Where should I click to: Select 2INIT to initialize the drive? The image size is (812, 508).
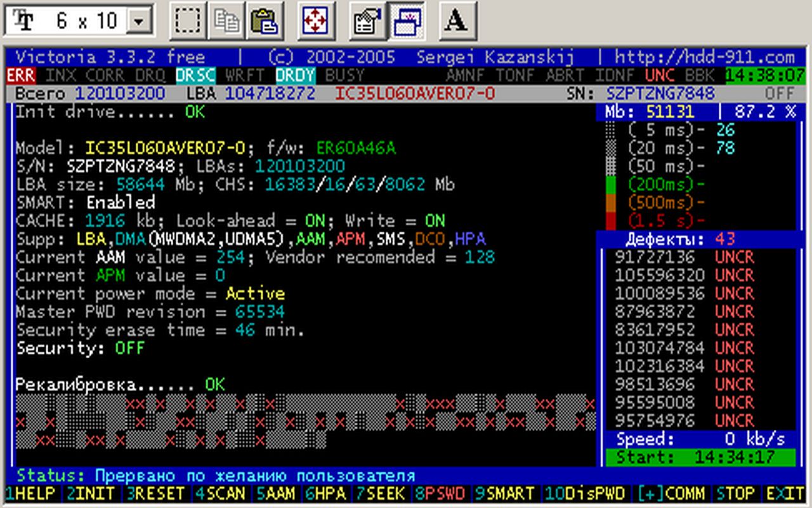tap(91, 493)
